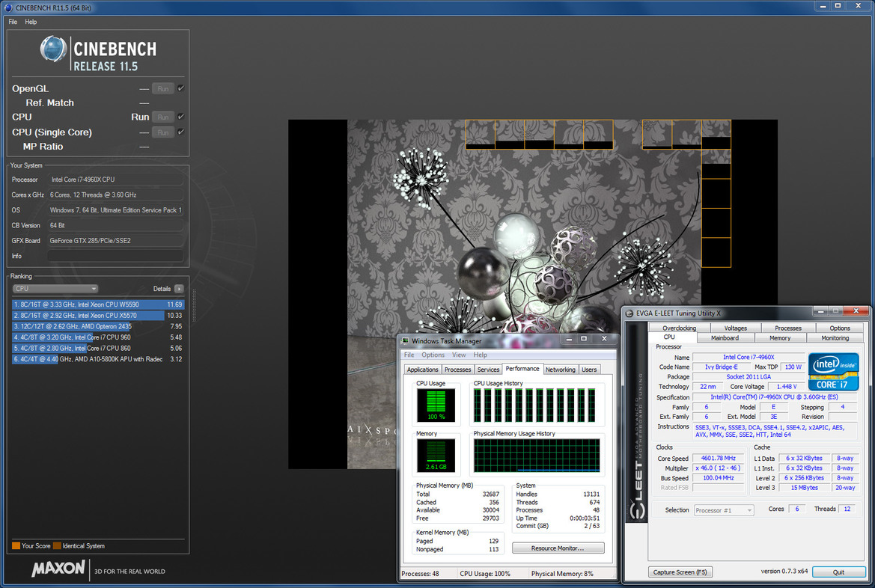Open E-LEET Options tab

840,328
